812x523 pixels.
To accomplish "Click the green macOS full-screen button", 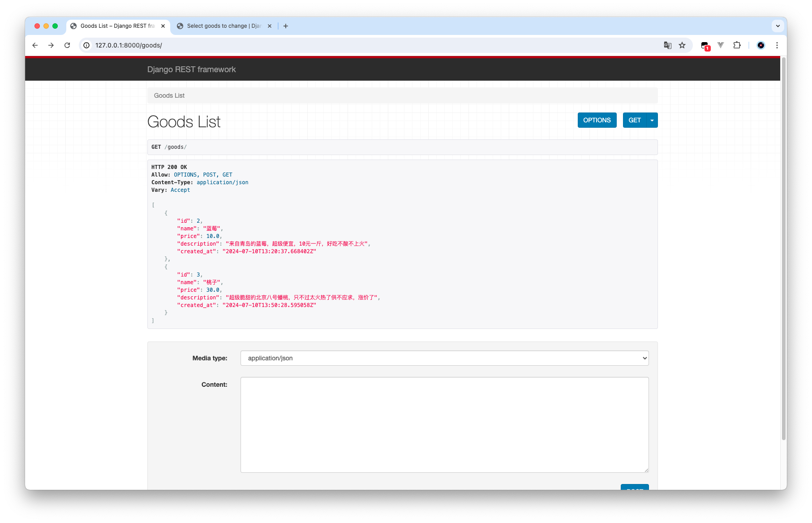I will [55, 26].
